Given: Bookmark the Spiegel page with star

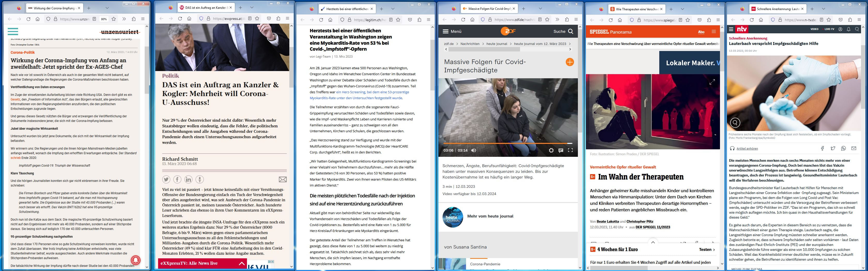Looking at the screenshot, I should coord(688,20).
